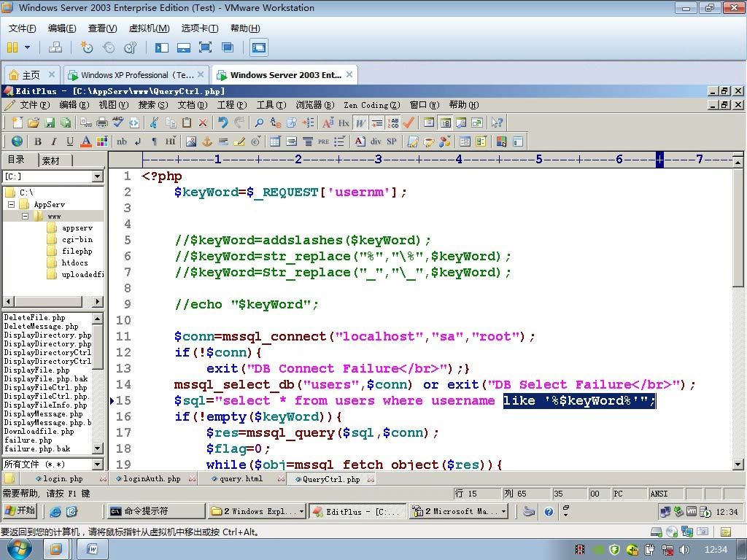The width and height of the screenshot is (747, 560).
Task: Toggle line numbers display
Action: click(x=392, y=122)
